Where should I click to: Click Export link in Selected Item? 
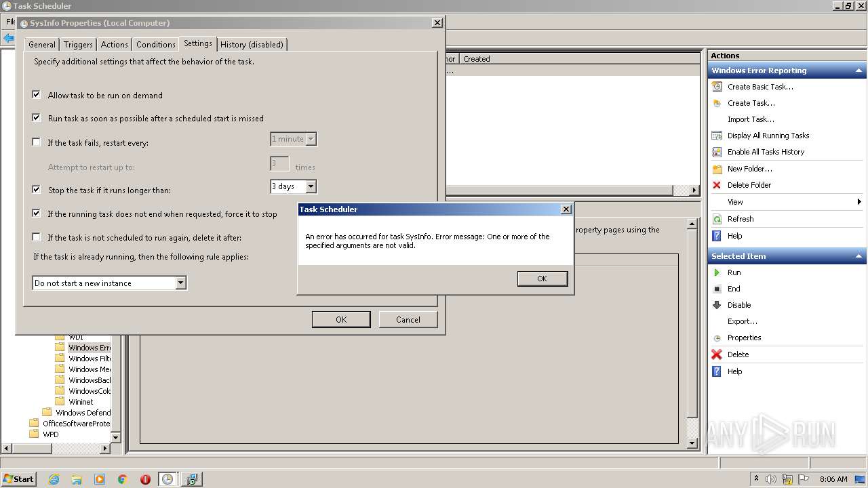[x=743, y=321]
